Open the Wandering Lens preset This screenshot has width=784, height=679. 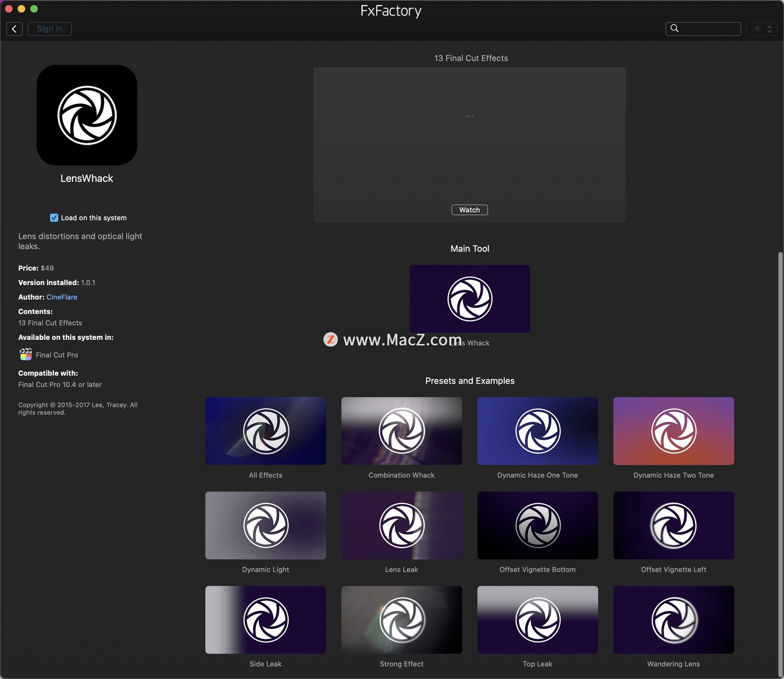[x=673, y=619]
